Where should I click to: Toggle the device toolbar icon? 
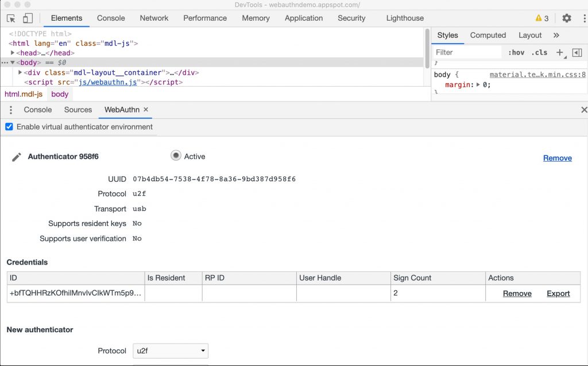click(x=28, y=18)
